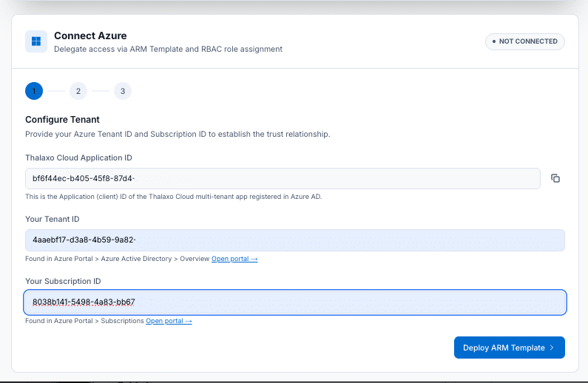This screenshot has height=383, width=588.
Task: Select the Thalaxo Cloud Application ID field
Action: point(283,178)
